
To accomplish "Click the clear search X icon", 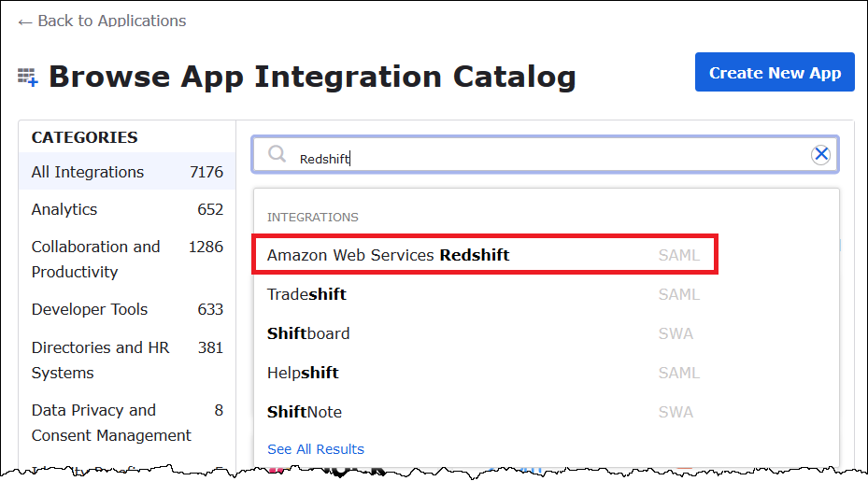I will [x=820, y=155].
